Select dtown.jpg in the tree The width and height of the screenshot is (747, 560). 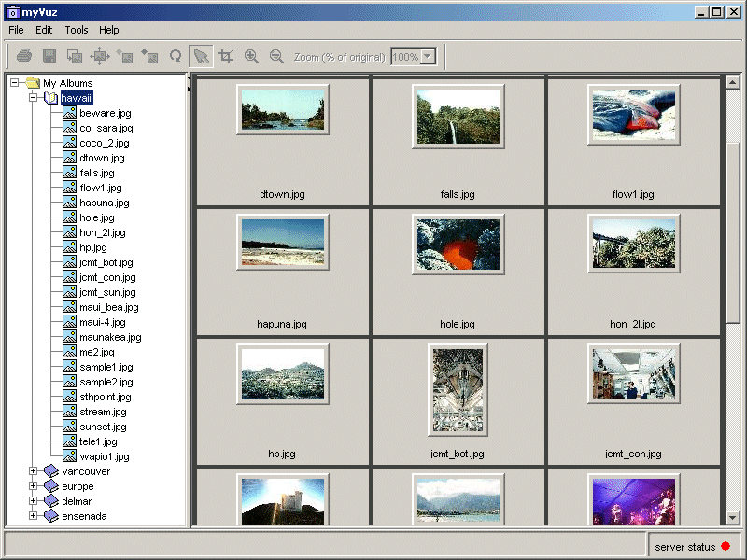coord(103,158)
